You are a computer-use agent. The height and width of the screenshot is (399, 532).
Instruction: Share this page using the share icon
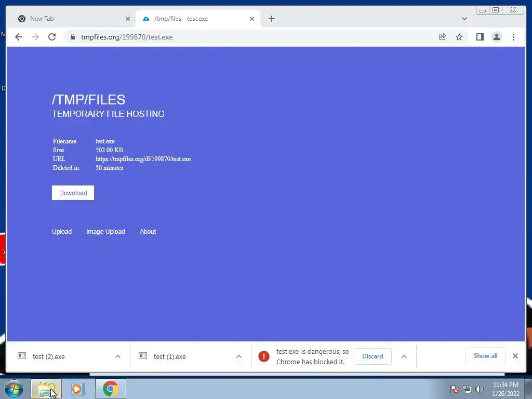click(443, 37)
